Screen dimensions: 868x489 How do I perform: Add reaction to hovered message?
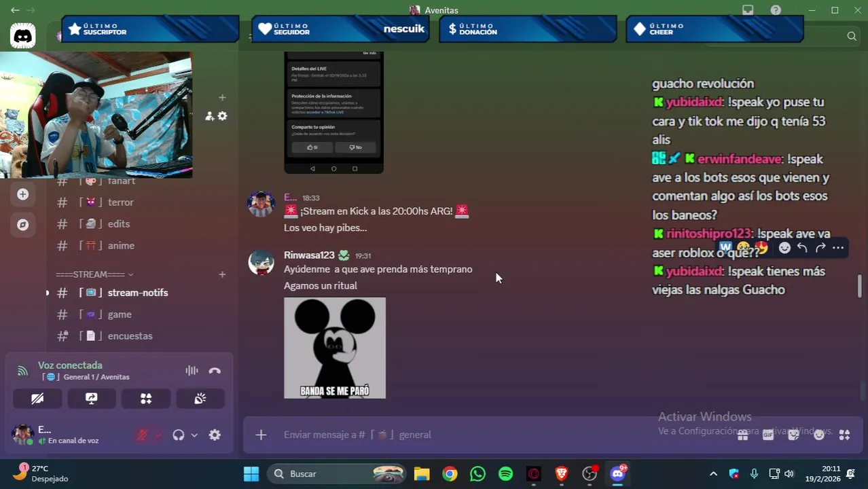784,248
